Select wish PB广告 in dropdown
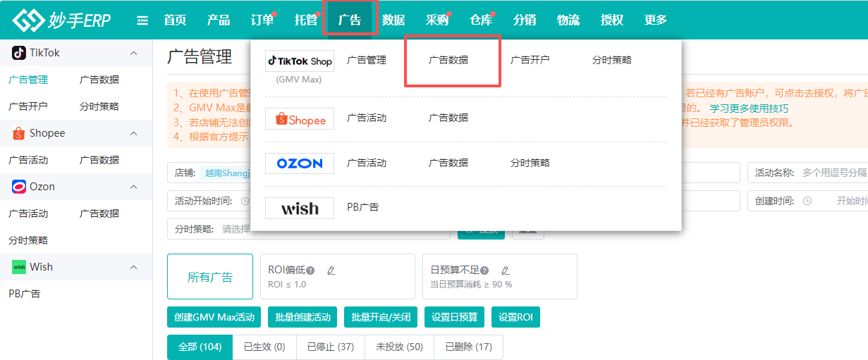The height and width of the screenshot is (360, 868). (x=363, y=207)
